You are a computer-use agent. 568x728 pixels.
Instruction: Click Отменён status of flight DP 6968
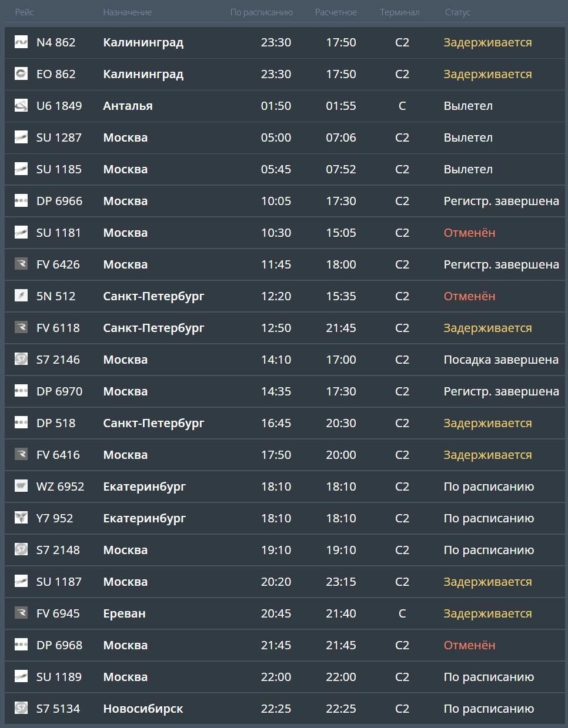pos(469,645)
